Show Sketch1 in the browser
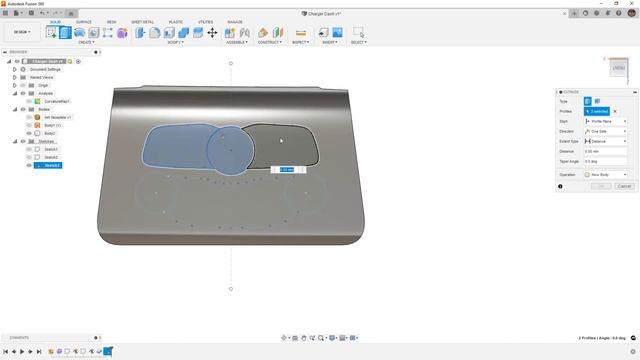This screenshot has width=640, height=360. [29, 149]
